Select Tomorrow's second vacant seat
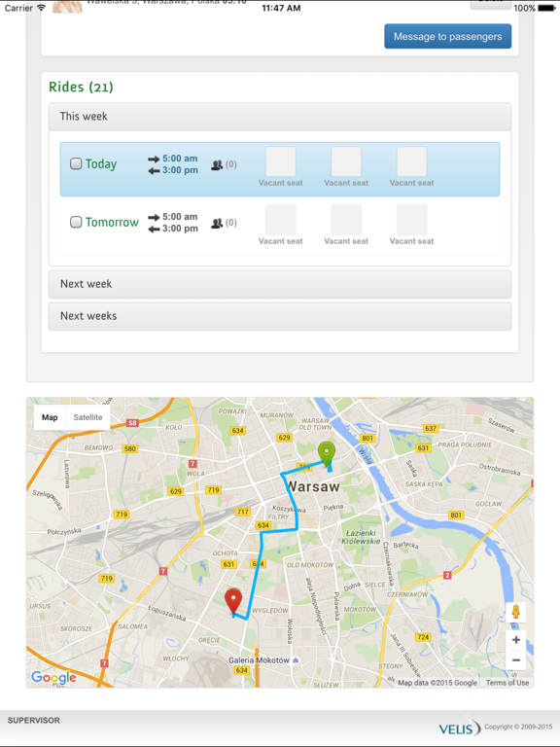This screenshot has height=747, width=560. [346, 220]
